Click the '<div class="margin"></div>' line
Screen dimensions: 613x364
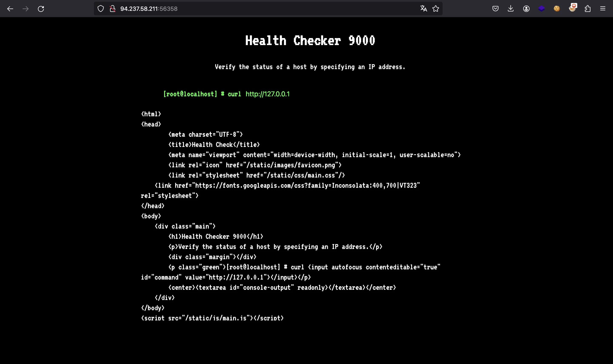coord(212,257)
